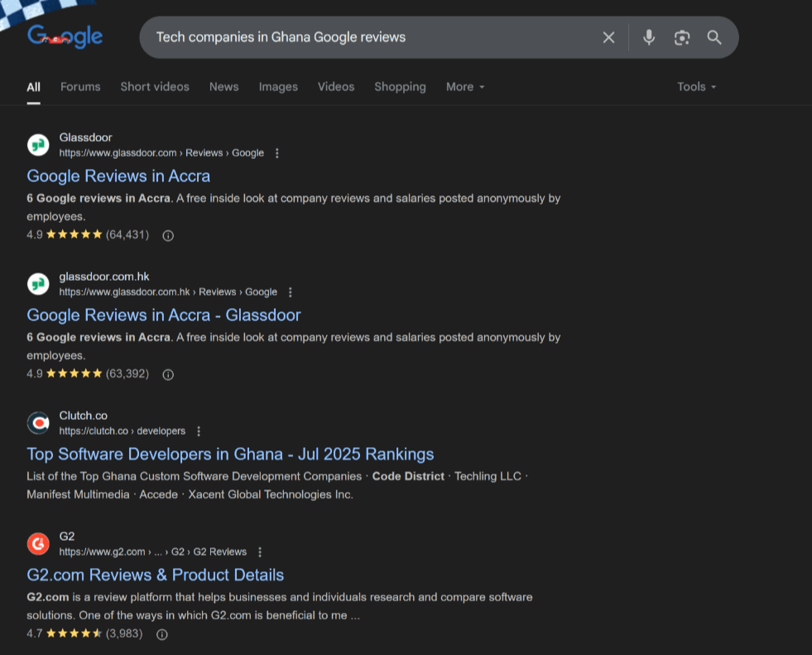Click the 'glassdoor.com.hk' site name text
Screen dimensions: 812x655
[x=104, y=277]
